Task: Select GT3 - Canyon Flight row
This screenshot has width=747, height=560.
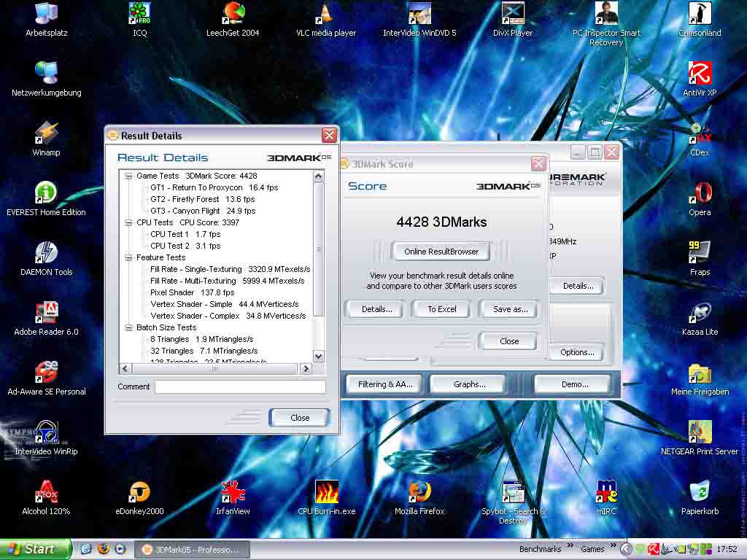Action: (203, 211)
